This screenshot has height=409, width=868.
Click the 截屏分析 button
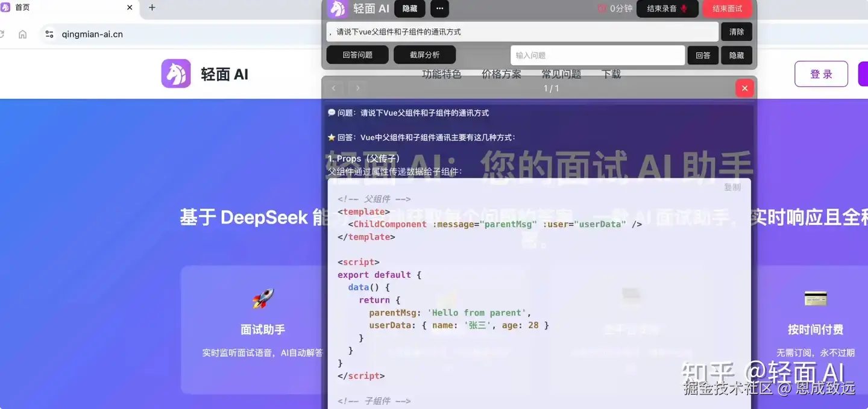click(424, 55)
